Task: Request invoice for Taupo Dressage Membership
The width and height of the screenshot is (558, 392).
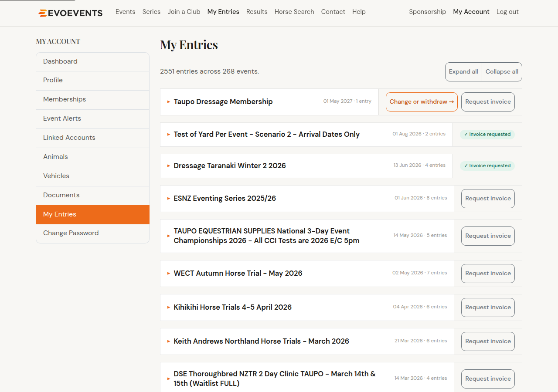Action: click(488, 102)
